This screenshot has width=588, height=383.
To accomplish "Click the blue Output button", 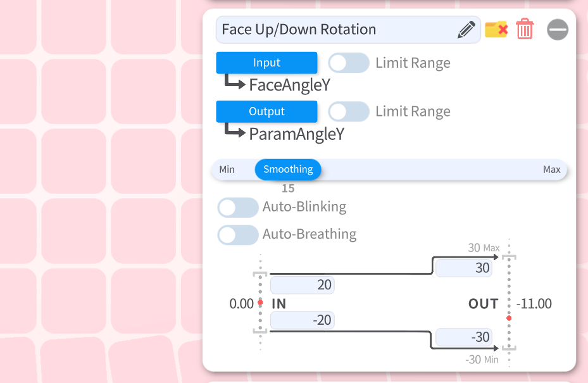I will click(x=266, y=111).
